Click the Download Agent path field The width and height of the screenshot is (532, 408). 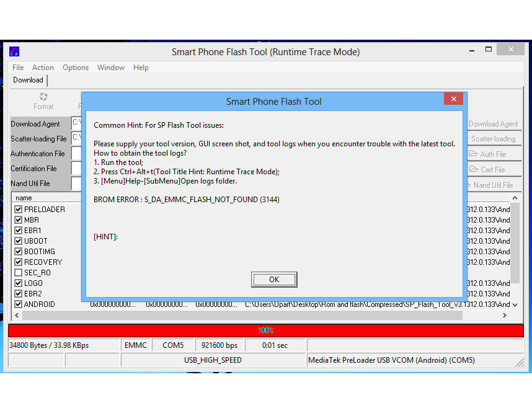point(77,123)
